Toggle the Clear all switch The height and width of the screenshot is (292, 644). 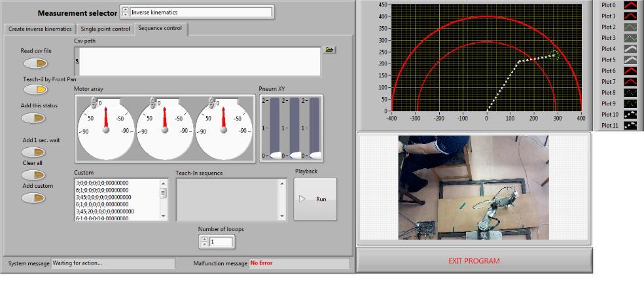point(33,175)
